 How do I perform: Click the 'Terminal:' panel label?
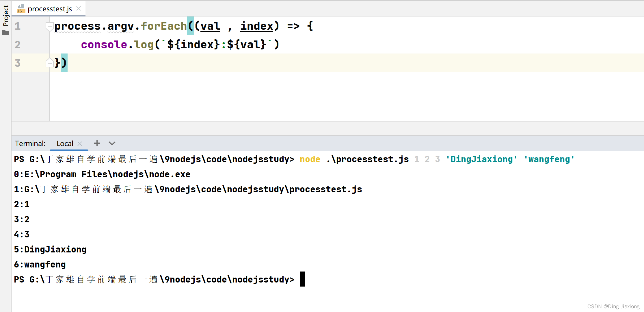coord(30,143)
